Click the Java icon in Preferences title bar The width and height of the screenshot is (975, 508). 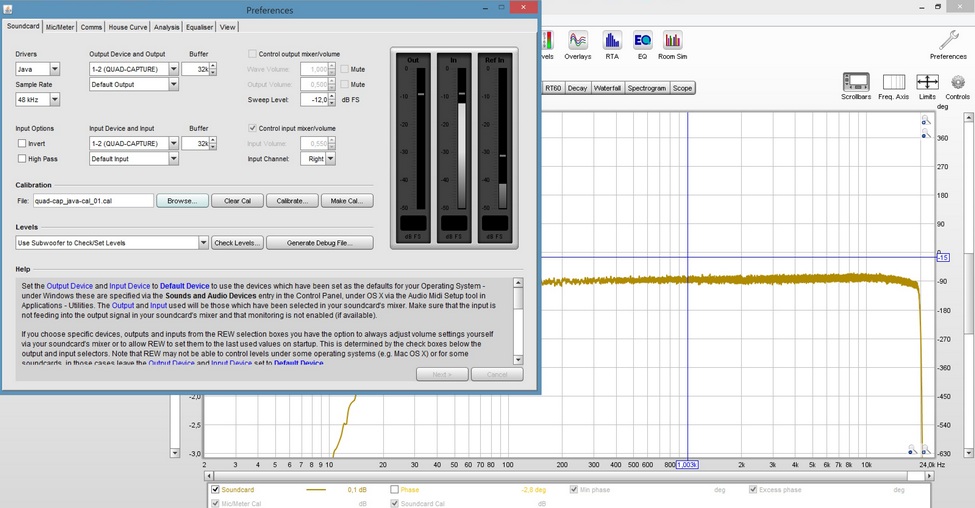click(x=8, y=9)
